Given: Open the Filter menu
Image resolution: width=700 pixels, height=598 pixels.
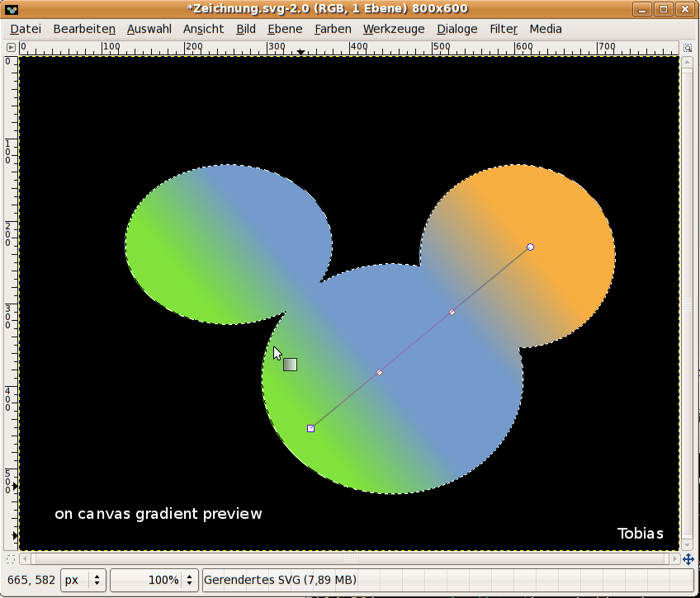Looking at the screenshot, I should pyautogui.click(x=504, y=28).
